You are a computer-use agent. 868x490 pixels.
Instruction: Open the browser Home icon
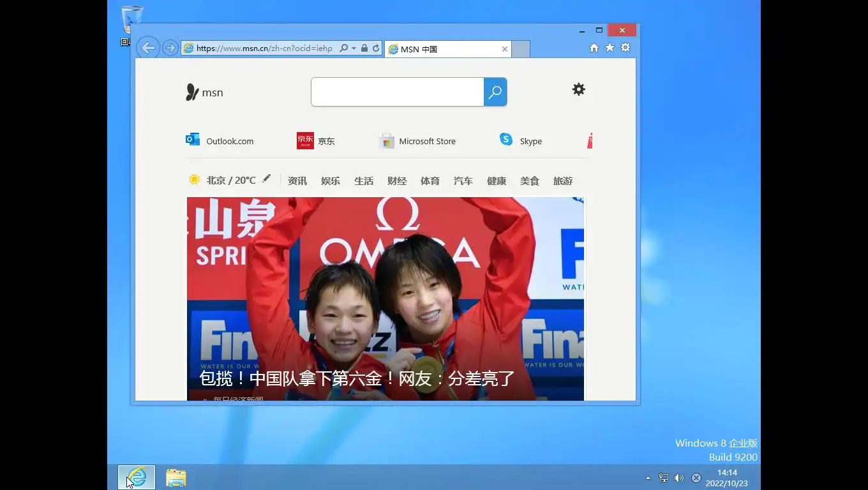coord(594,48)
